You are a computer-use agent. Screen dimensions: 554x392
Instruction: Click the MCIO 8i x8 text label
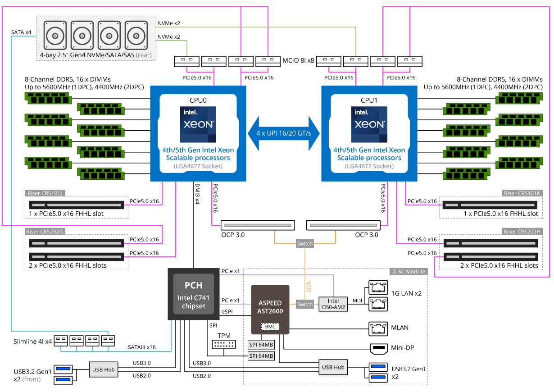pos(298,60)
